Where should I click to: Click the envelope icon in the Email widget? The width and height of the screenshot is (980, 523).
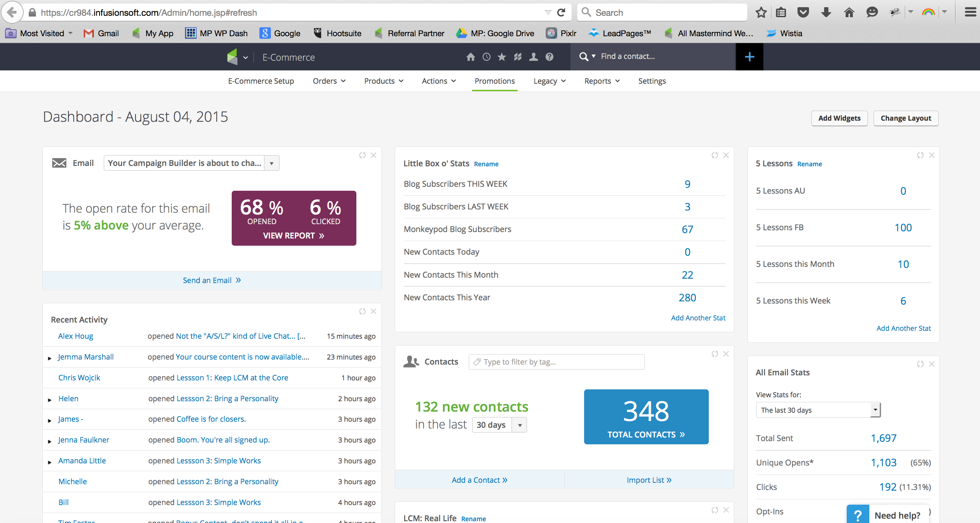click(x=59, y=163)
